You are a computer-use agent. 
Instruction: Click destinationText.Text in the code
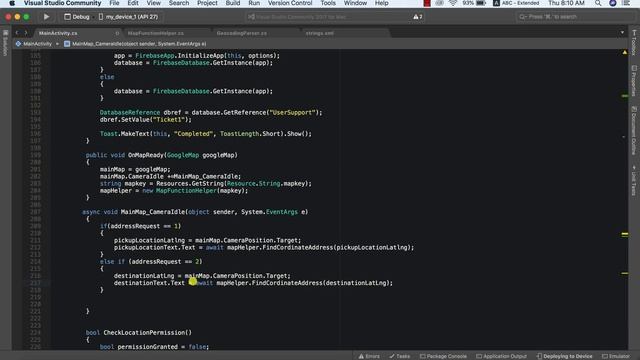tap(149, 283)
